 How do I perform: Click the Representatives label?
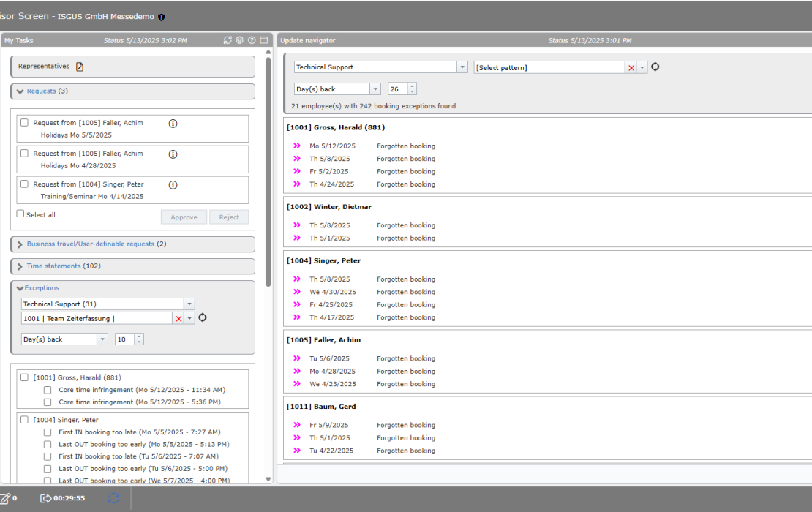pyautogui.click(x=43, y=67)
